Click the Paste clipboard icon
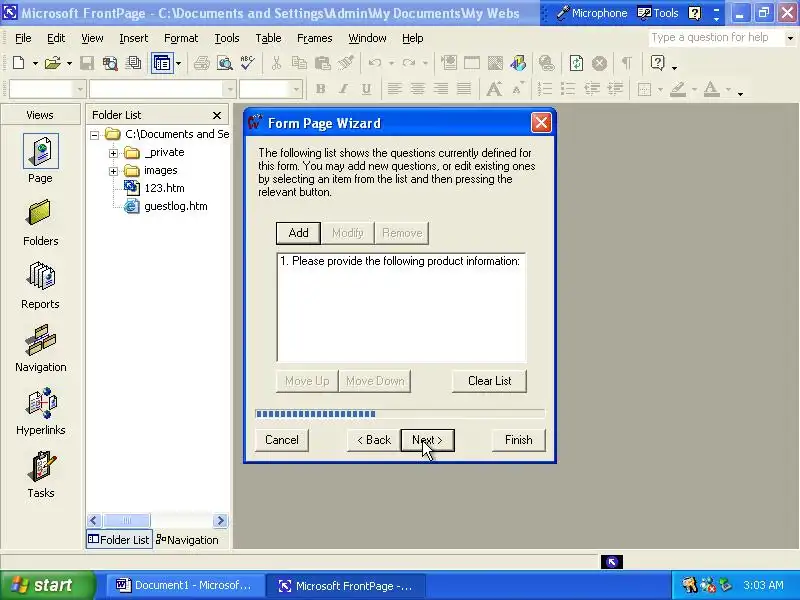This screenshot has width=800, height=600. (x=322, y=63)
